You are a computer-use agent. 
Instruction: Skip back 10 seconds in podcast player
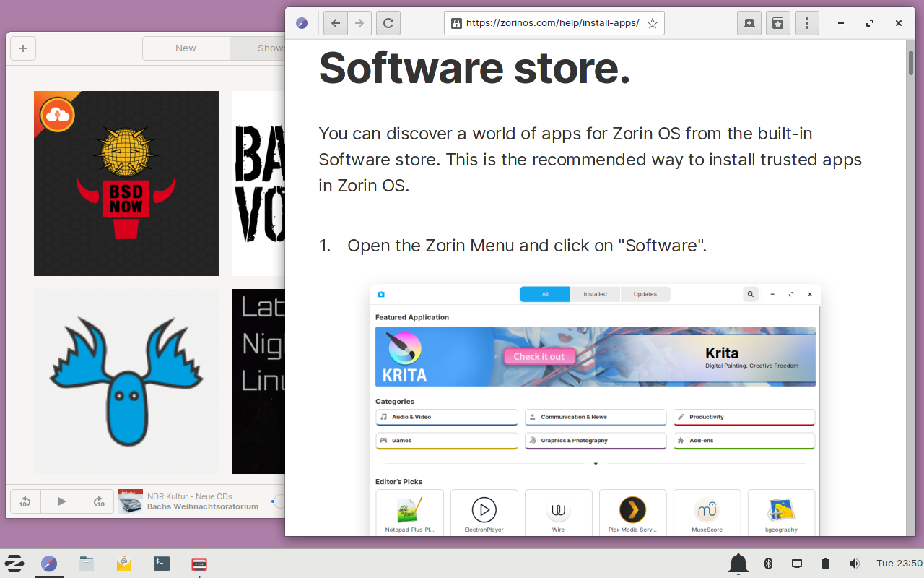(25, 501)
